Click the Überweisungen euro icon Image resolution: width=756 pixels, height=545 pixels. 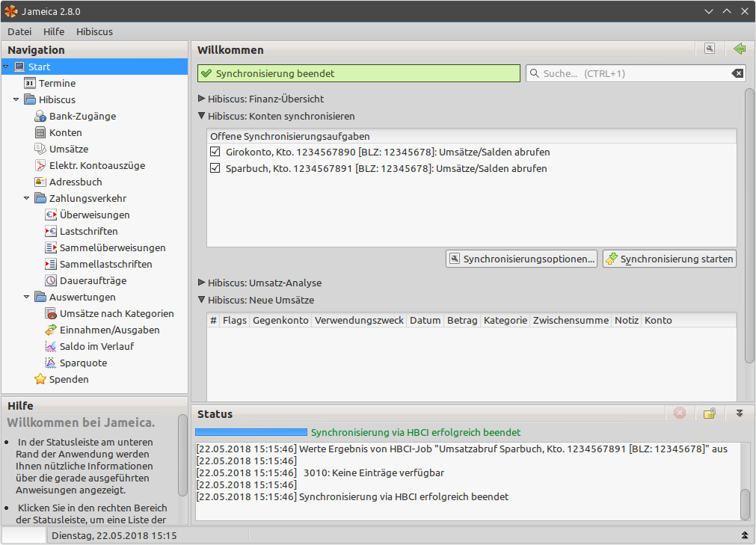point(51,215)
